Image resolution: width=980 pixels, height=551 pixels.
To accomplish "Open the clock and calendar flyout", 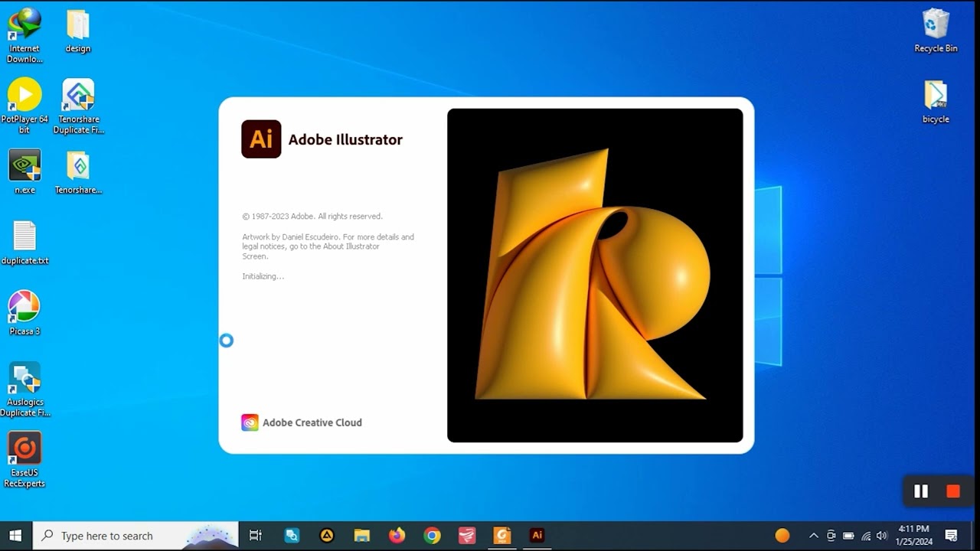I will click(x=913, y=536).
